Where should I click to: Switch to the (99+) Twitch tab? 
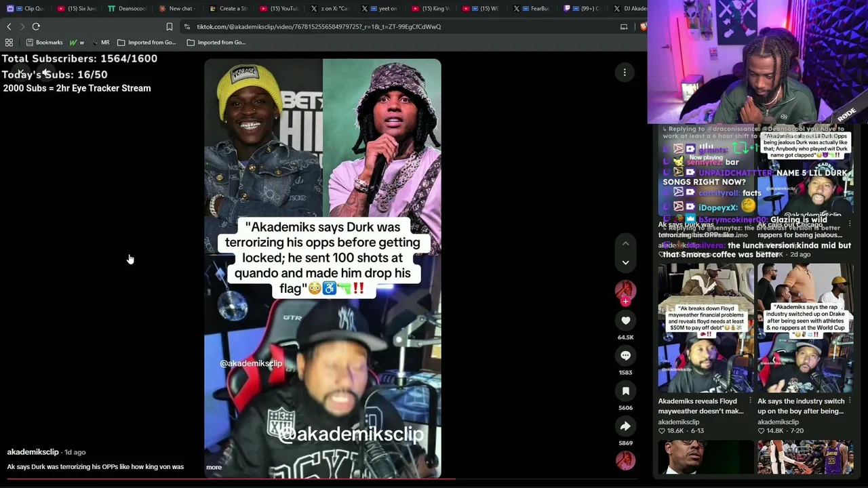(x=583, y=9)
